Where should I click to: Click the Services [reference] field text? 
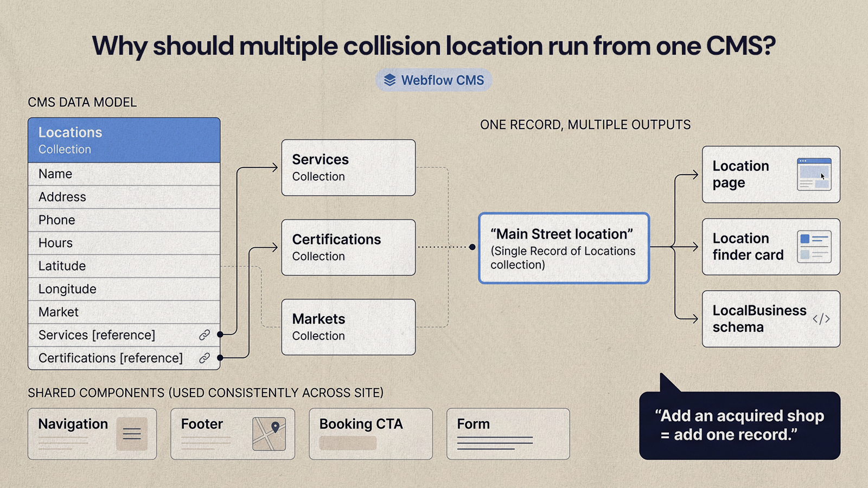[x=97, y=335]
